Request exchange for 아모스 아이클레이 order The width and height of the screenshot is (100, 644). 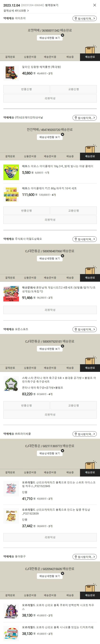pos(74,210)
